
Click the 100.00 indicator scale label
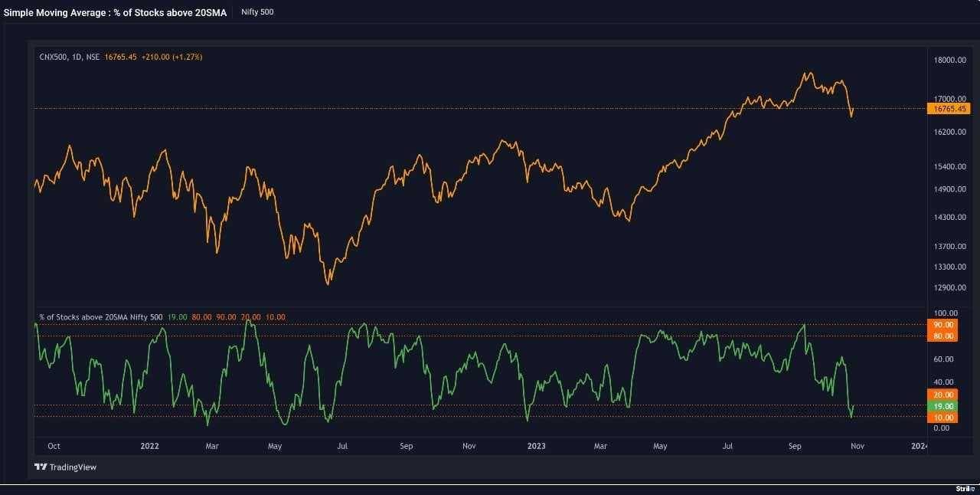(x=946, y=313)
